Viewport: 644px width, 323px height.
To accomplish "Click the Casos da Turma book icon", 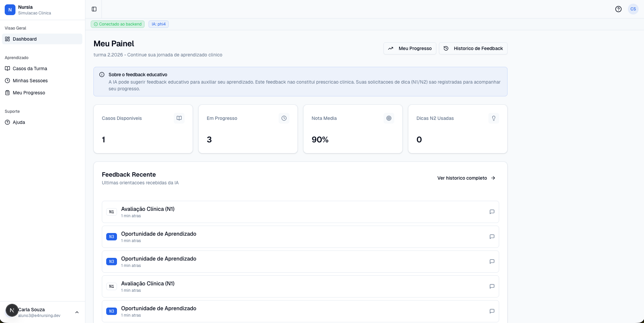I will [x=7, y=68].
